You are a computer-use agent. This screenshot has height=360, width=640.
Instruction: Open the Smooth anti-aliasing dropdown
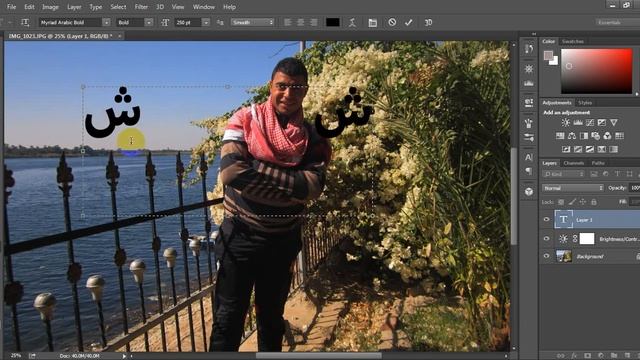(252, 22)
